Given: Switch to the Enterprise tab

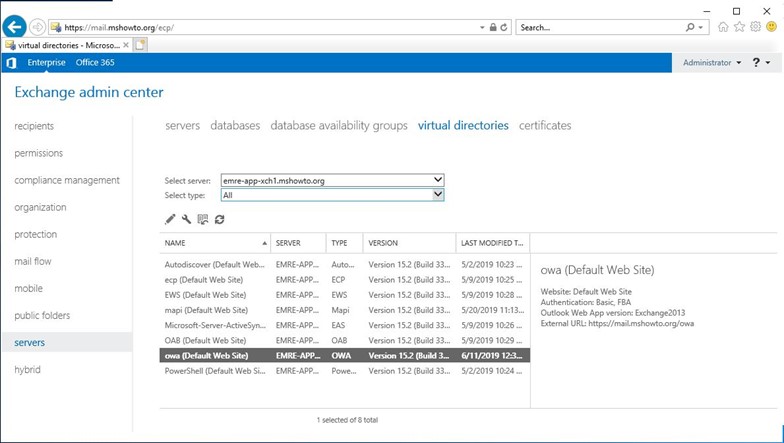Looking at the screenshot, I should click(46, 62).
